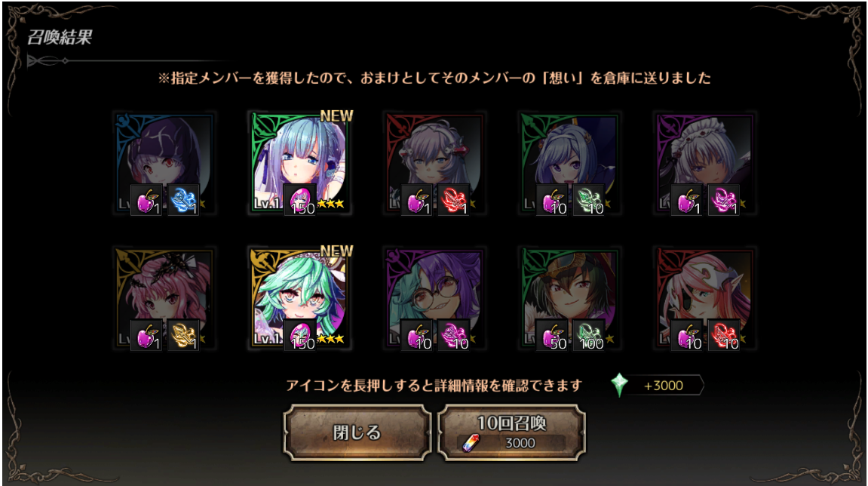
Task: Click the pink egg 150 icon top row
Action: pos(299,200)
